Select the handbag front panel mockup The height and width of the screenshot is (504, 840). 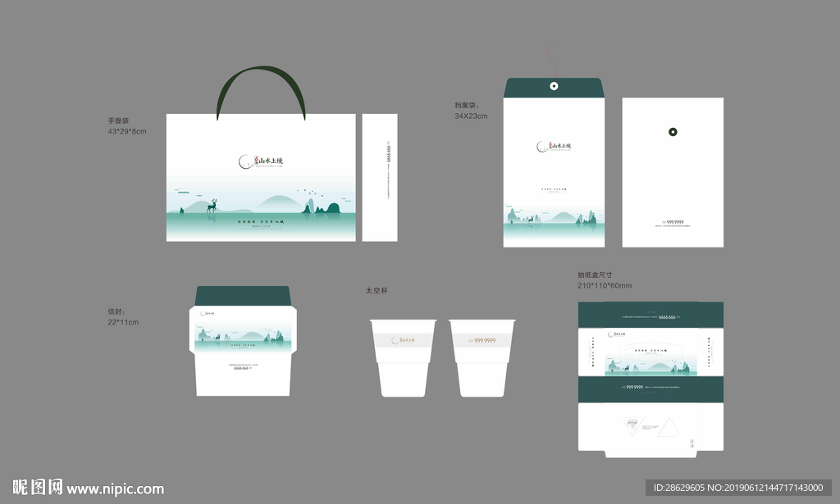point(261,177)
